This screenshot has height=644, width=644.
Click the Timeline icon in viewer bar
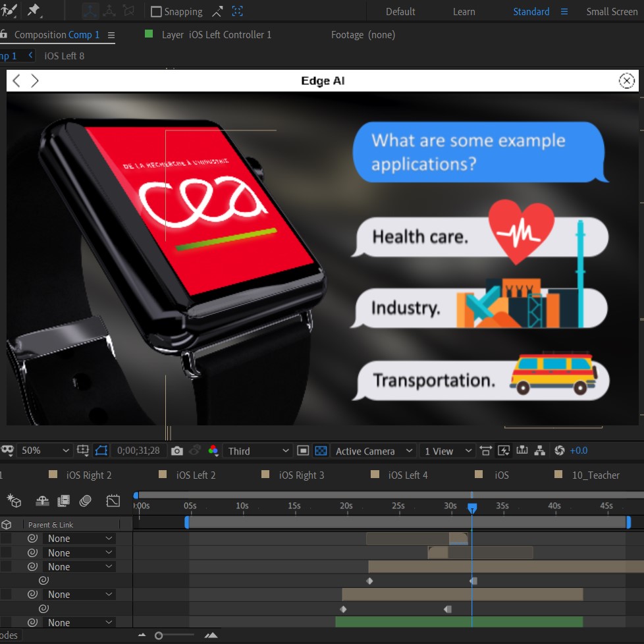(522, 450)
